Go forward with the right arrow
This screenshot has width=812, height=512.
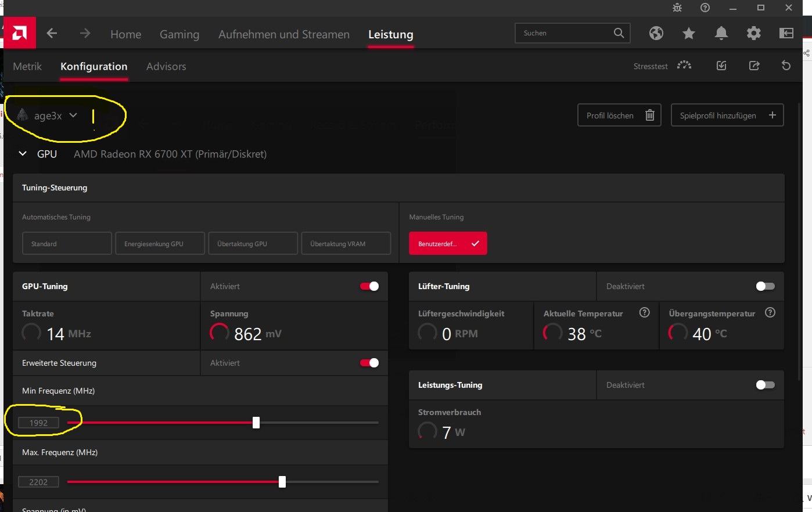pyautogui.click(x=85, y=34)
